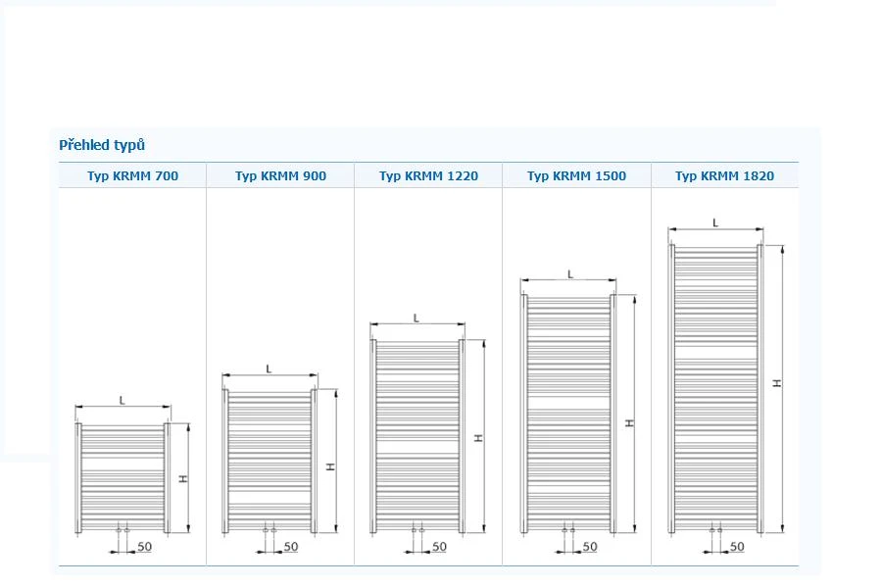Screen dimensions: 882x588
Task: Open the Typ KRMM 1220 header
Action: [x=428, y=176]
